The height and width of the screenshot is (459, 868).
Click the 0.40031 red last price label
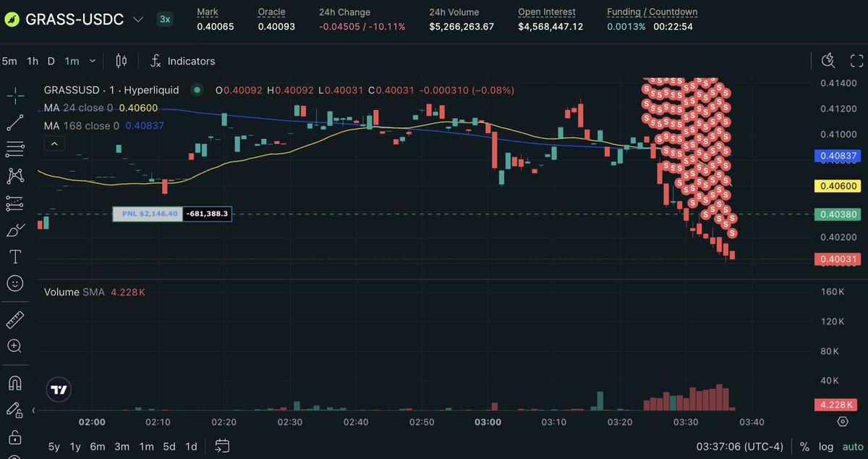837,259
